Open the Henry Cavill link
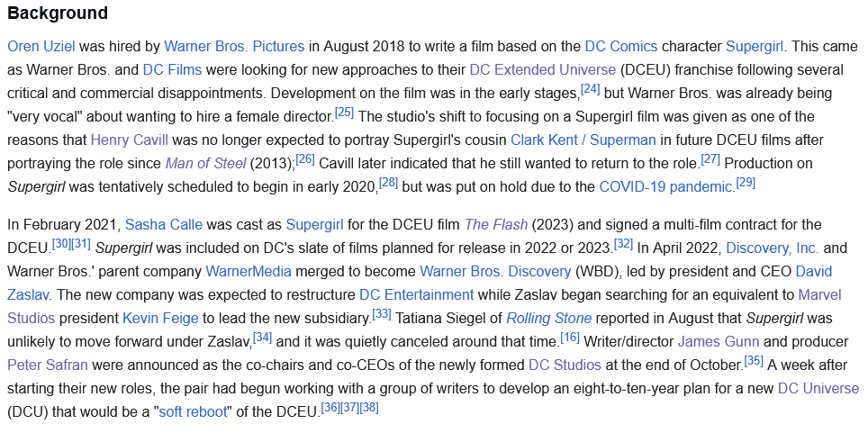868x433 pixels. tap(130, 140)
